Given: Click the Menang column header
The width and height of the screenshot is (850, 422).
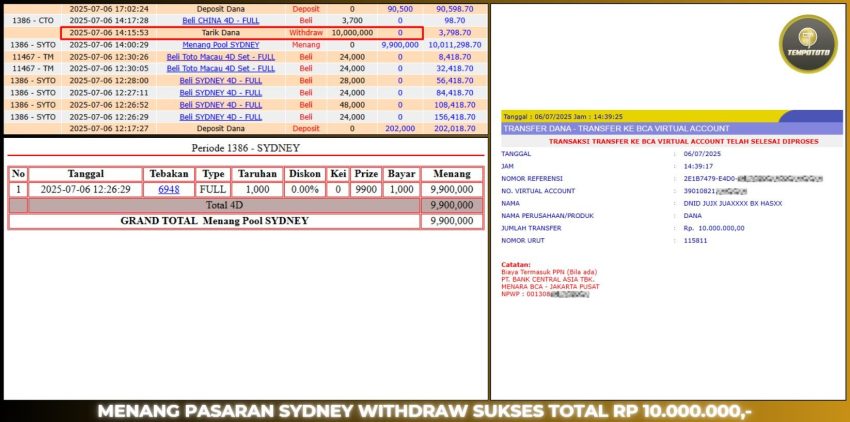Looking at the screenshot, I should tap(452, 173).
